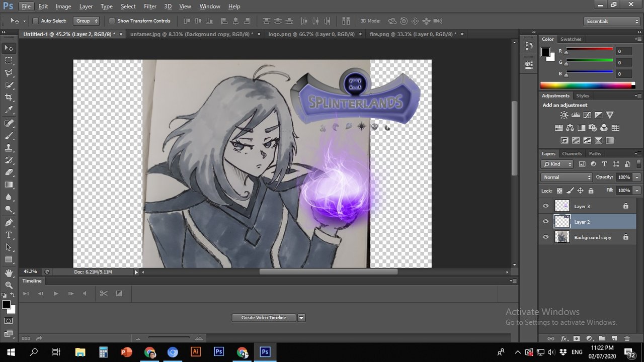This screenshot has height=362, width=644.
Task: Click the 45.2% zoom level field
Action: click(30, 271)
